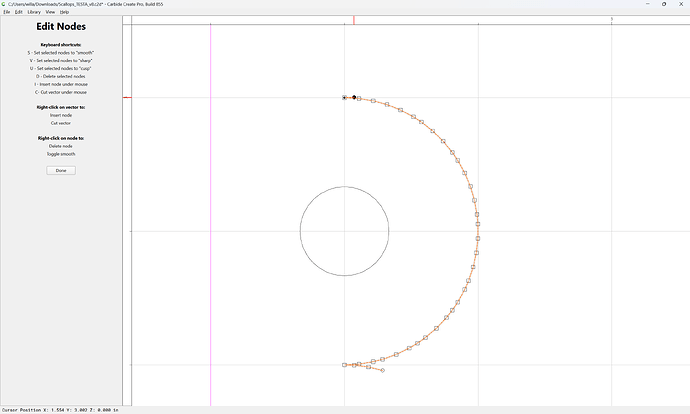
Task: Click the 'U - Set selected nodes to cusp' line
Action: pos(61,69)
